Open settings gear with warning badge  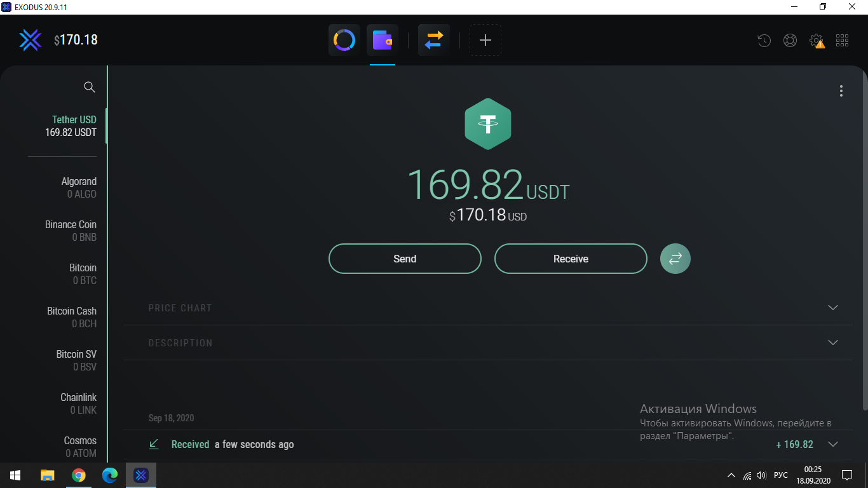[817, 41]
